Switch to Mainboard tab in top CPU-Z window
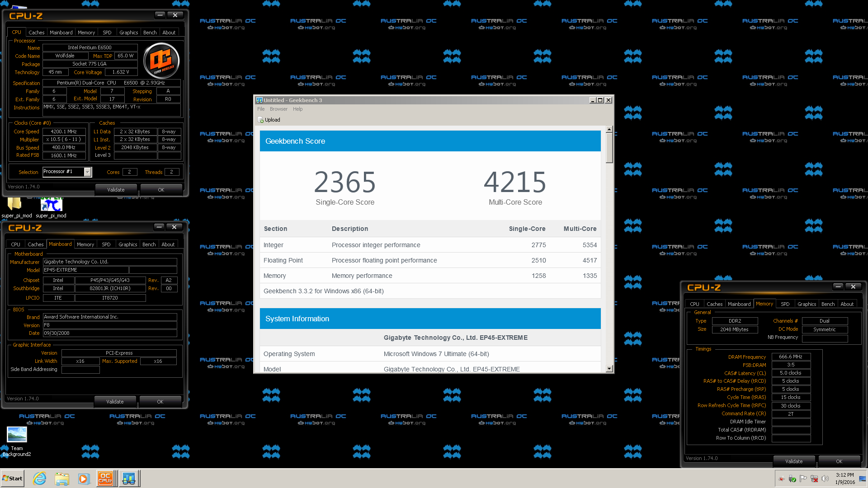The height and width of the screenshot is (488, 868). pos(61,33)
